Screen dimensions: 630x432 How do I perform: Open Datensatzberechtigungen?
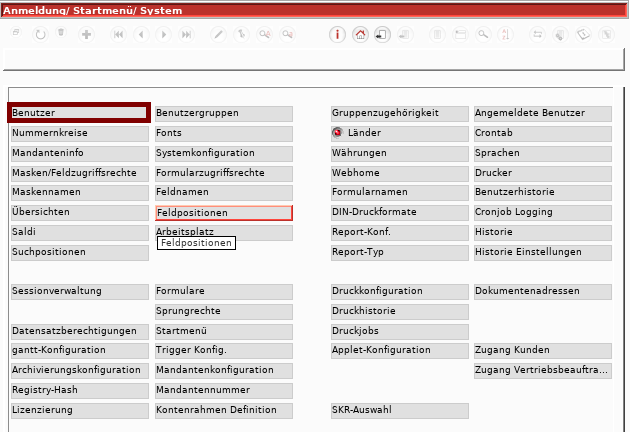point(80,332)
